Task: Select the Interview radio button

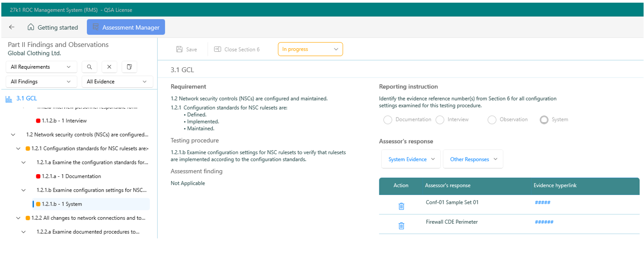Action: click(x=440, y=120)
